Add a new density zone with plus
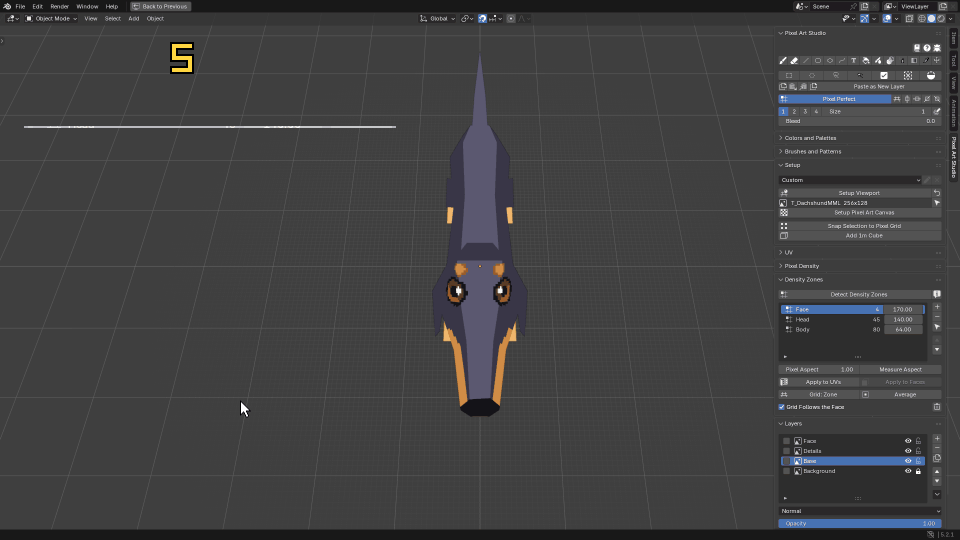The width and height of the screenshot is (960, 540). 937,307
